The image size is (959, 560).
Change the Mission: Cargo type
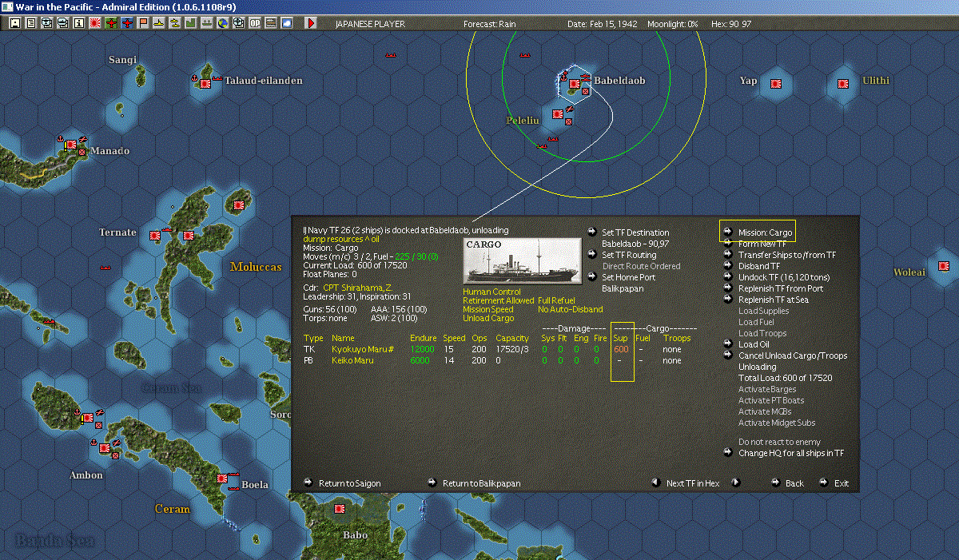[765, 232]
